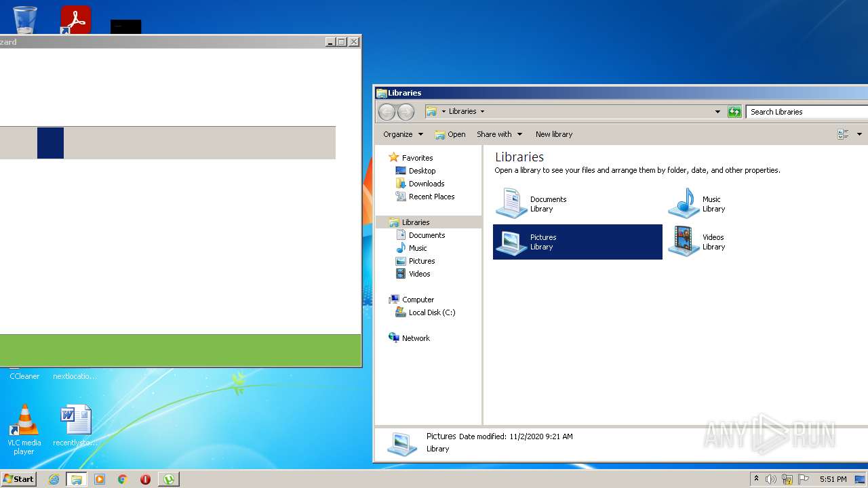Open the Videos library icon
The image size is (868, 488).
pyautogui.click(x=684, y=241)
